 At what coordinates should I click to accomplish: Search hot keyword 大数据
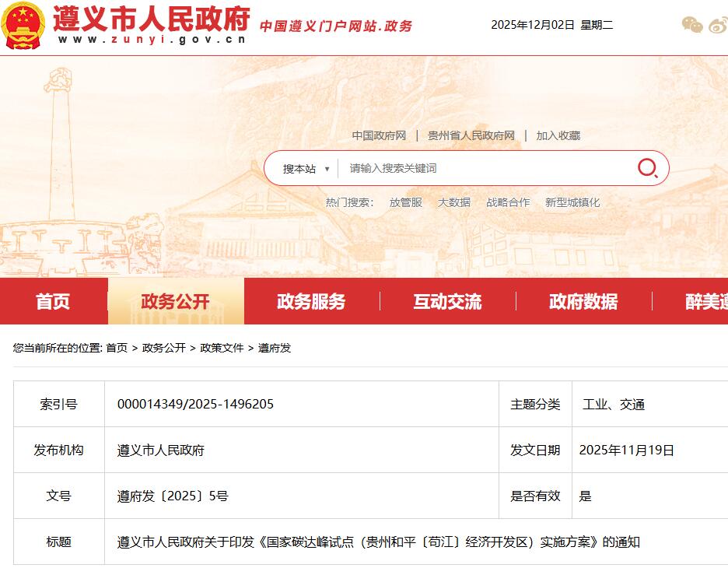click(x=453, y=202)
